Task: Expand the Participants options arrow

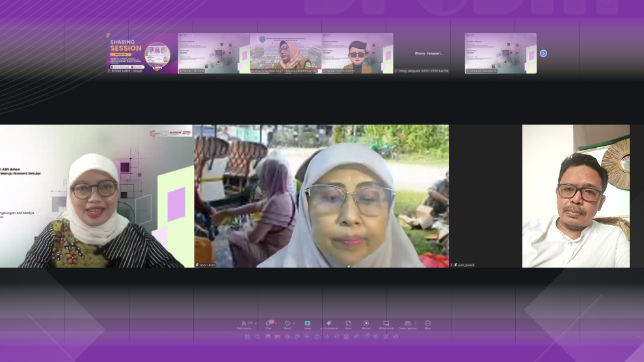Action: tap(256, 323)
